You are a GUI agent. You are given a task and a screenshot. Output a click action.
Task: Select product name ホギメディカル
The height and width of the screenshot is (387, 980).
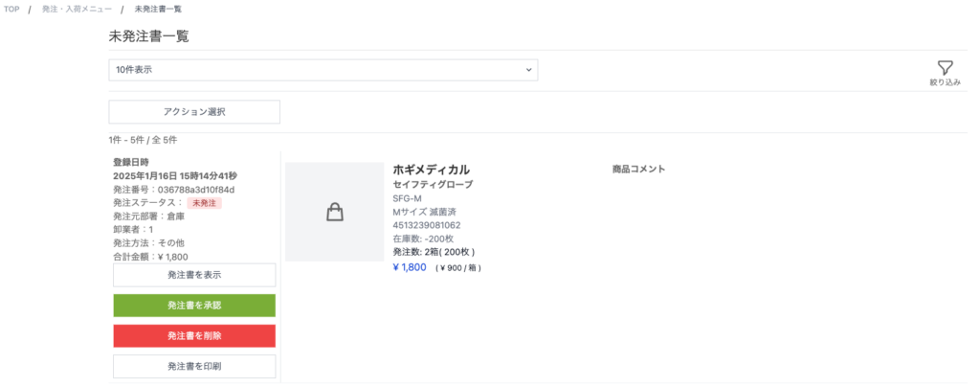coord(432,170)
